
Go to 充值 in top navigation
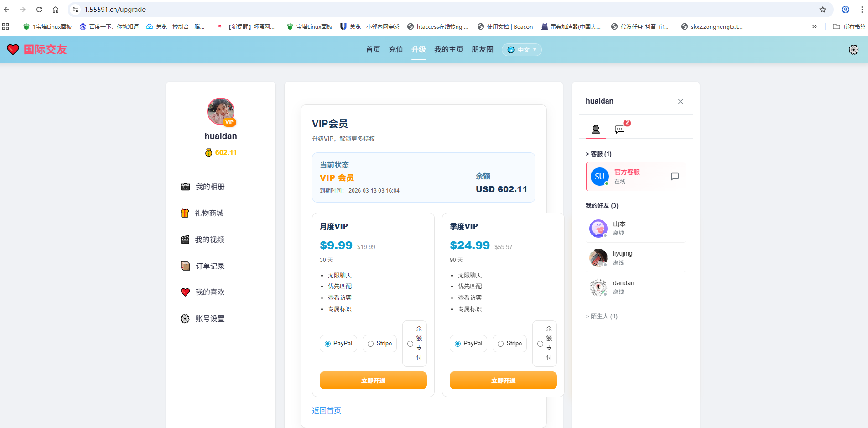(x=395, y=49)
